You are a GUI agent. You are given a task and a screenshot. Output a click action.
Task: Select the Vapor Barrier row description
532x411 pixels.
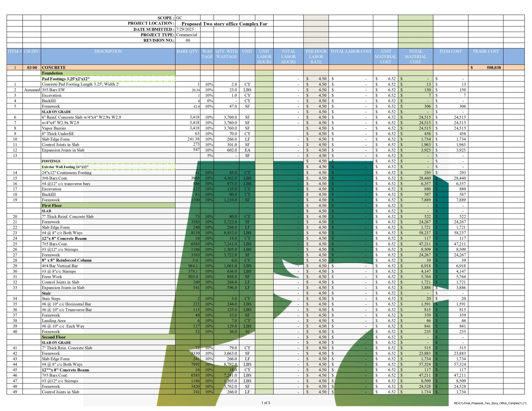(x=54, y=128)
